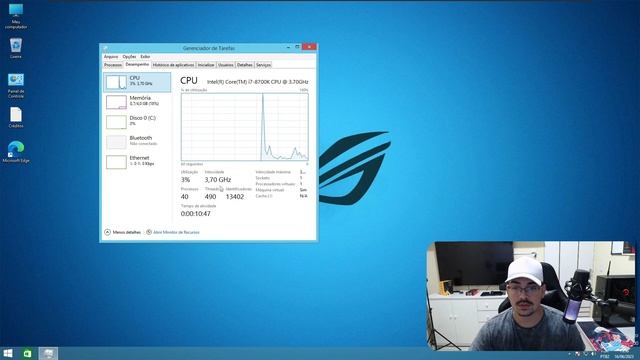Open the Painel de Controle desktop icon

16,86
